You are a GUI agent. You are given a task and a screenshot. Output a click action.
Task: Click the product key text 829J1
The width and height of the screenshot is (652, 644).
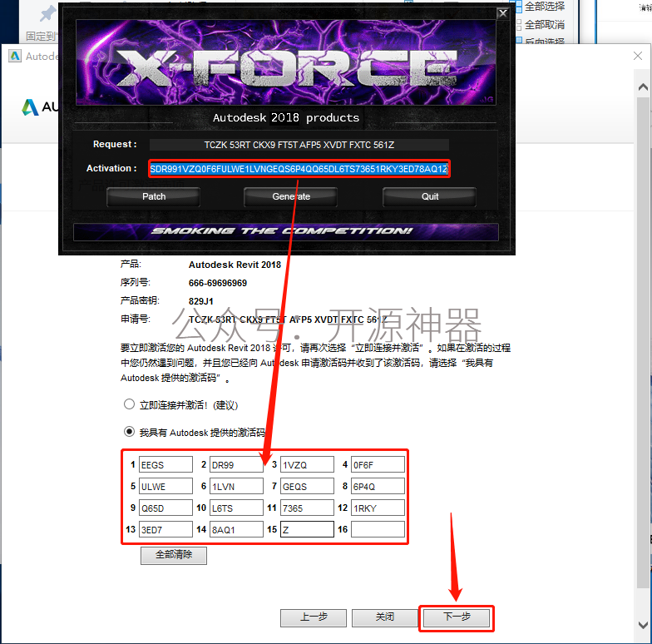pyautogui.click(x=201, y=301)
